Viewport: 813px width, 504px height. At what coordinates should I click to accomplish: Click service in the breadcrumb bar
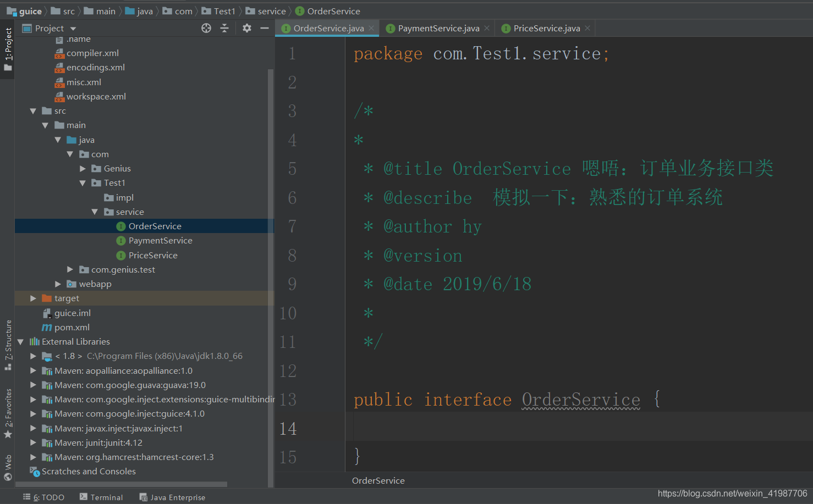[266, 11]
